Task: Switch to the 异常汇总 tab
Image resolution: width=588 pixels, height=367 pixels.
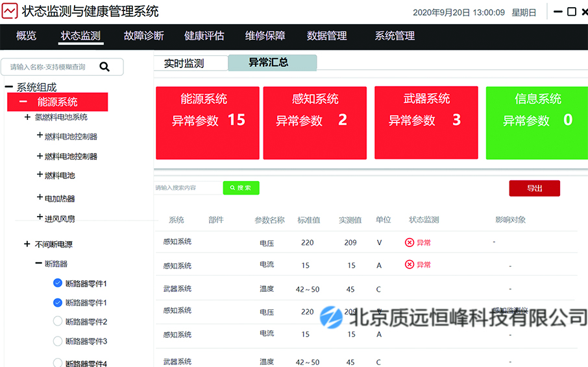Action: [273, 62]
